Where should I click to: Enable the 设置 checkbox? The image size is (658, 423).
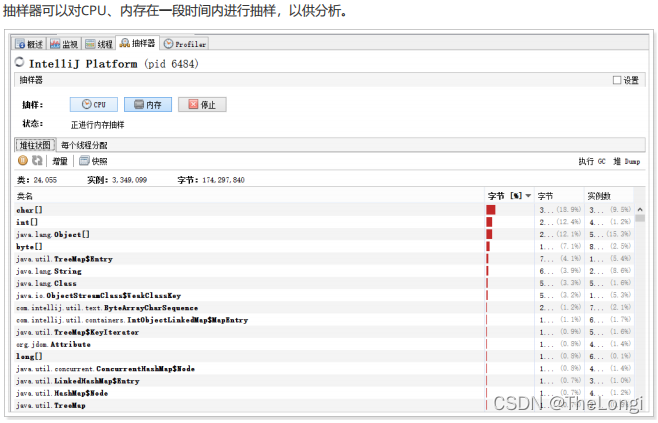[616, 80]
